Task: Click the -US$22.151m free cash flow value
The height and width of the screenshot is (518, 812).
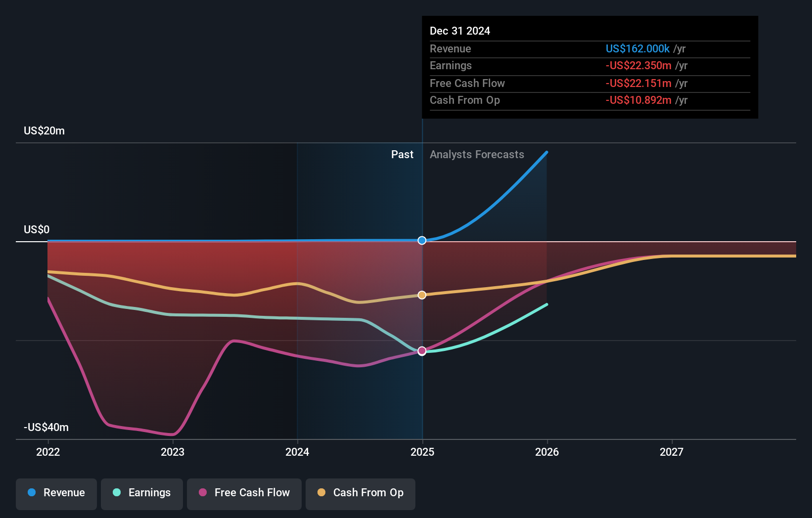Action: [638, 83]
